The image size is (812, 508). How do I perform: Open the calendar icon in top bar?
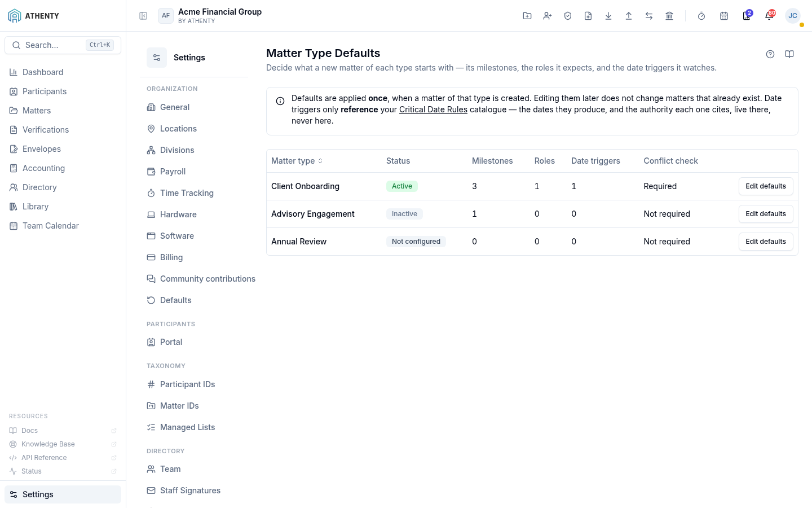(x=724, y=16)
